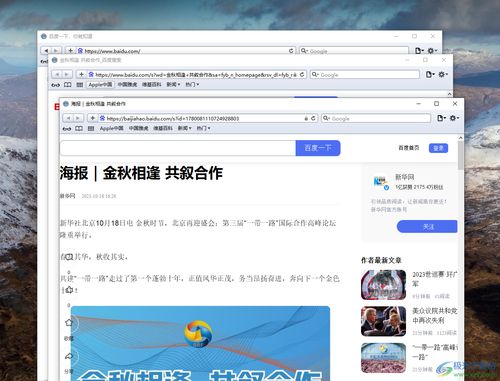Show bookmarks book icon in front window
This screenshot has width=500, height=381.
pyautogui.click(x=79, y=128)
